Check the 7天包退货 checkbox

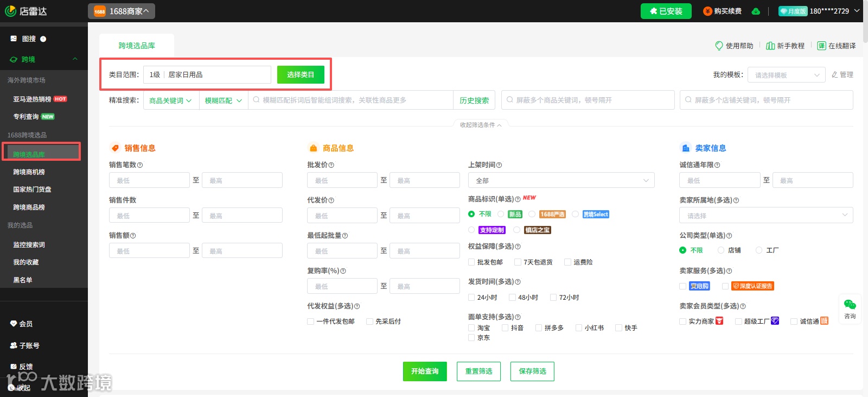[518, 262]
